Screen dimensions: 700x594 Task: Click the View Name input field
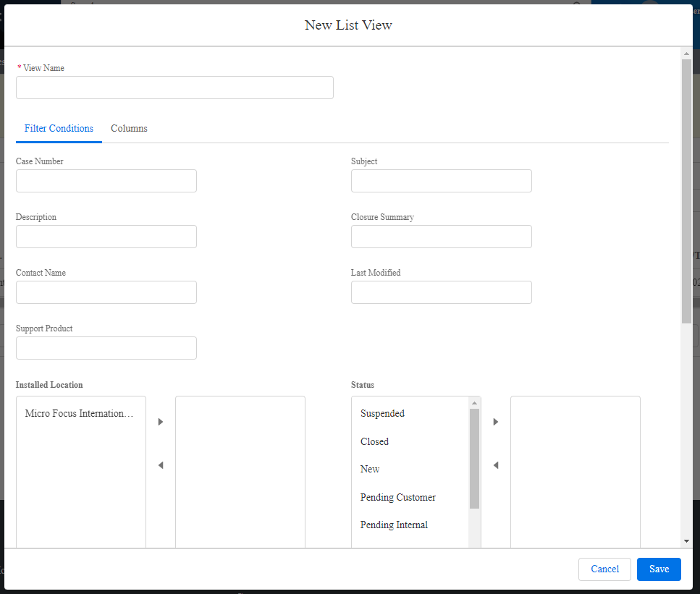[174, 88]
